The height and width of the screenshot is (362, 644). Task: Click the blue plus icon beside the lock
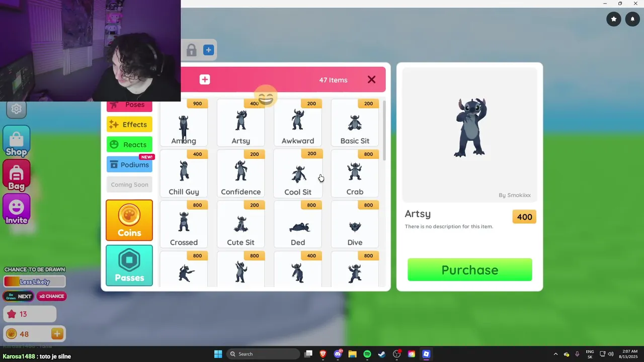click(208, 50)
